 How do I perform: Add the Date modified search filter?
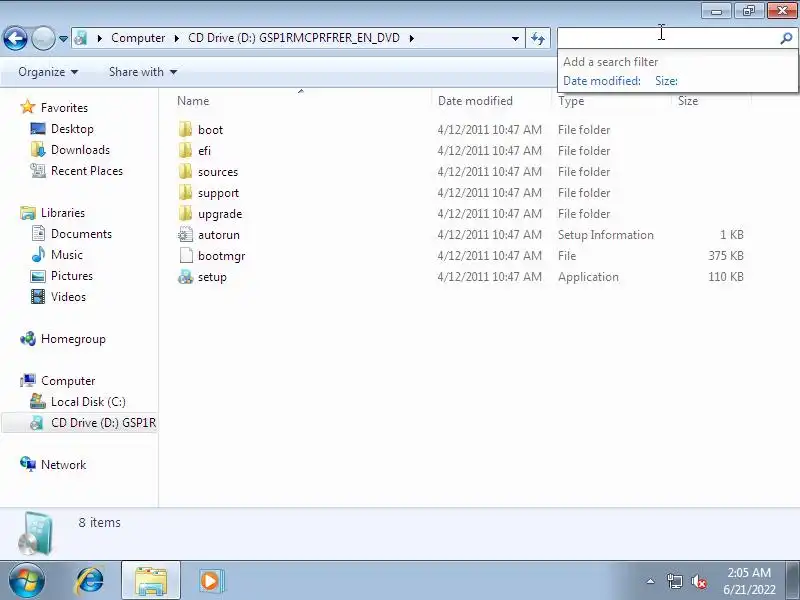pos(602,81)
